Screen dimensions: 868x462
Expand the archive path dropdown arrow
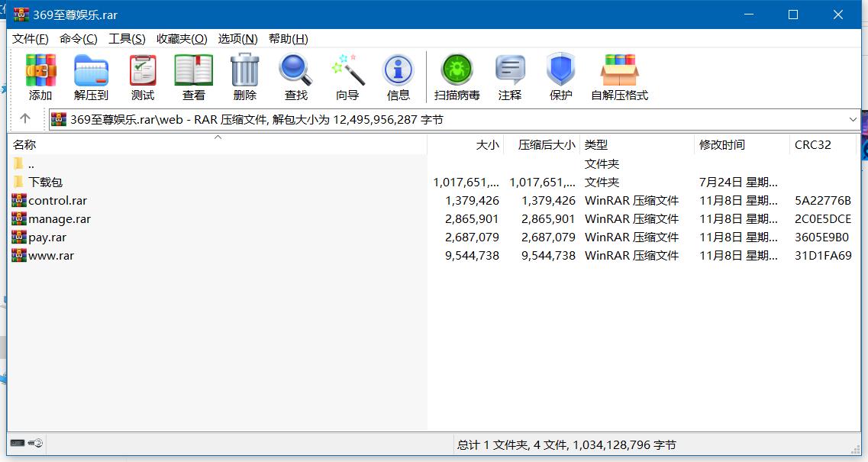[853, 119]
